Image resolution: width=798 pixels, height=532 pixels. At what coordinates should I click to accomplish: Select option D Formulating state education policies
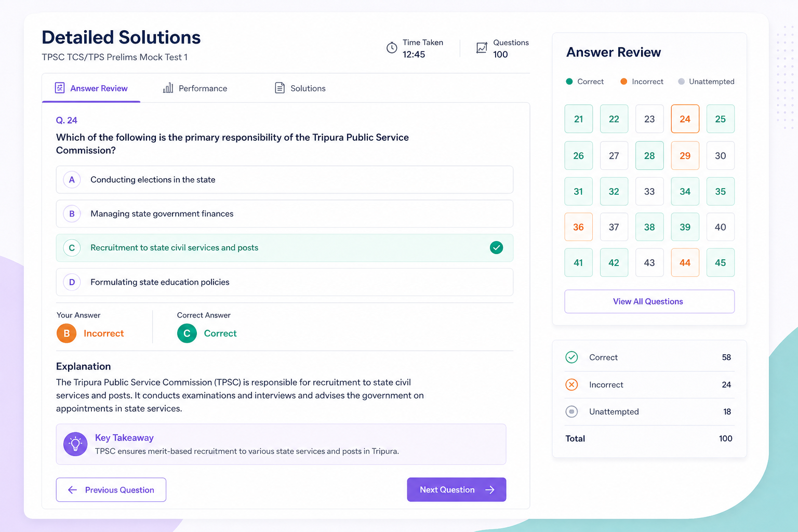[285, 282]
